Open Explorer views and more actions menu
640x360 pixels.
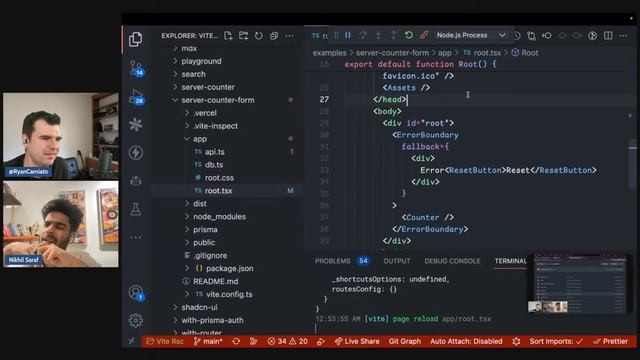click(289, 36)
